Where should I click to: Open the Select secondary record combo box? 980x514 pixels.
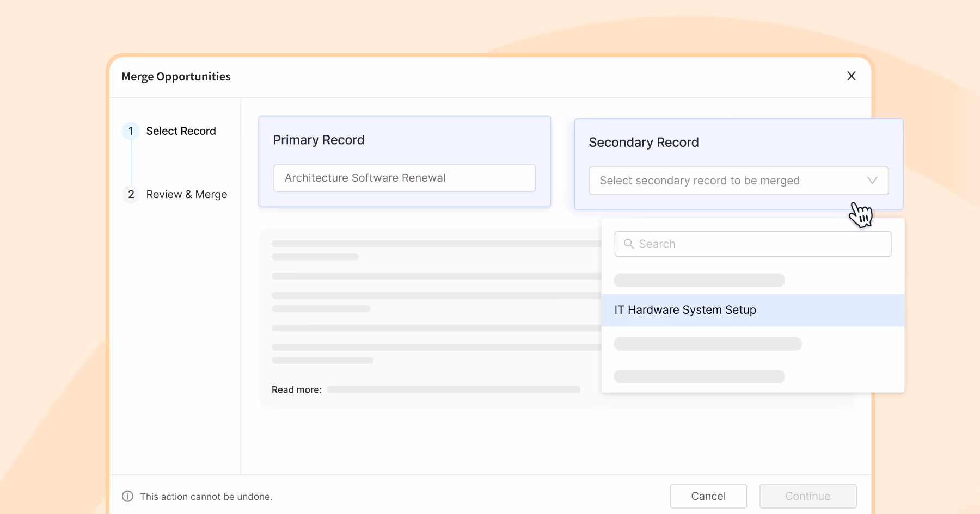[x=738, y=181]
